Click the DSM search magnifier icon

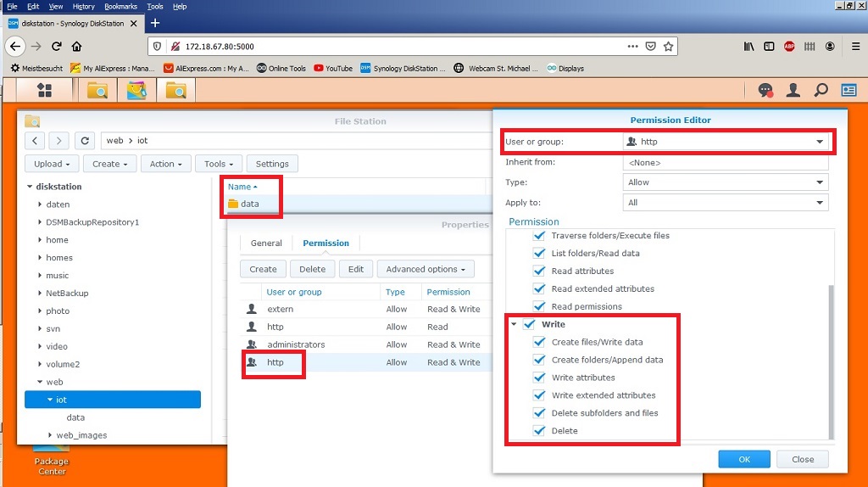[821, 90]
